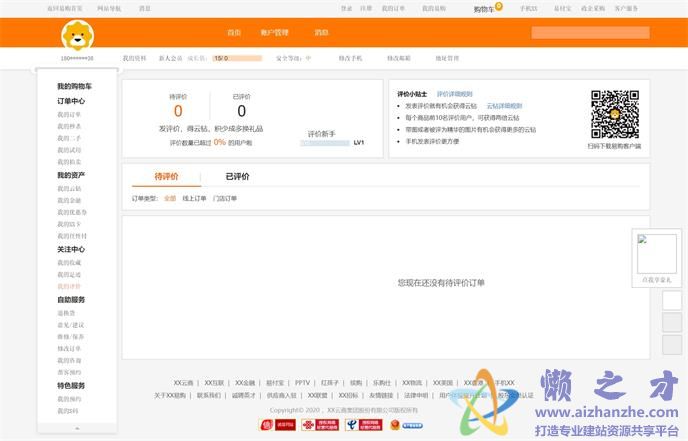Click 修改手机 in profile bar

point(350,58)
